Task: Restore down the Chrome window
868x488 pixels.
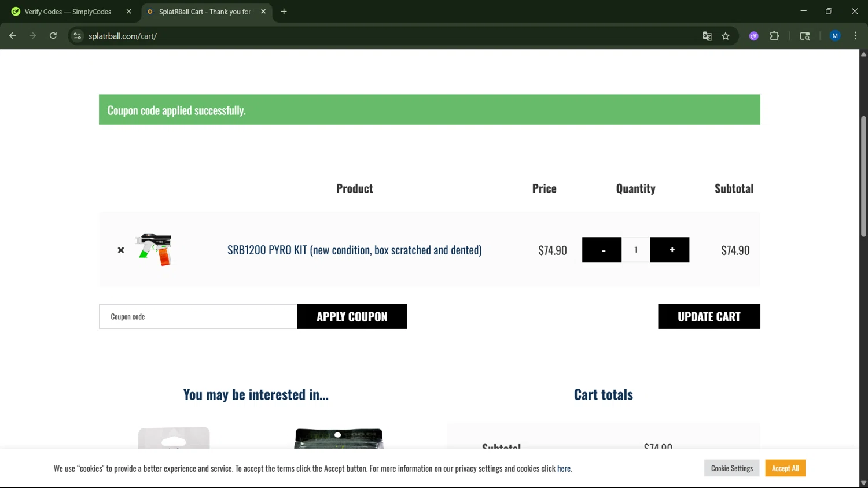Action: (829, 11)
